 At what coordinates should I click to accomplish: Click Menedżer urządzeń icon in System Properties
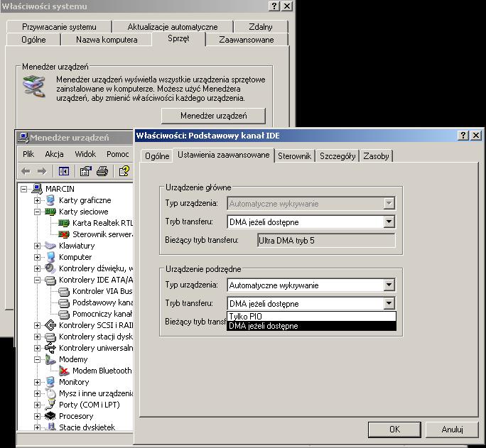pos(34,87)
